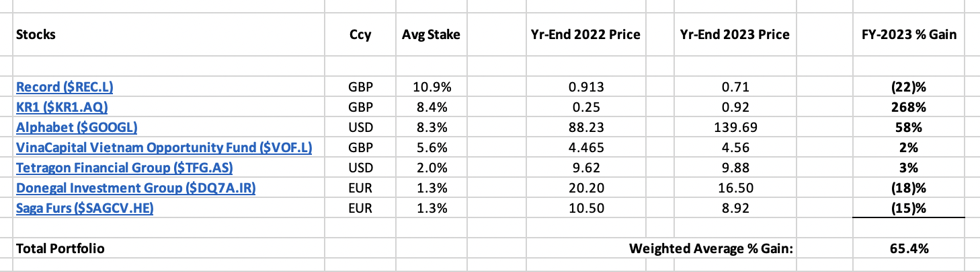Select the Avg Stake header cell

pyautogui.click(x=431, y=34)
